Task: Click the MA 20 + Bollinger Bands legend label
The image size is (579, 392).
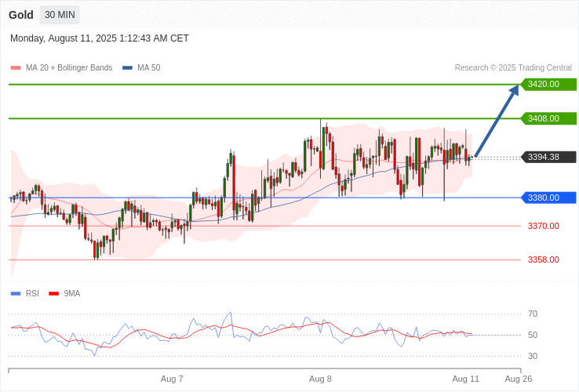Action: 69,68
